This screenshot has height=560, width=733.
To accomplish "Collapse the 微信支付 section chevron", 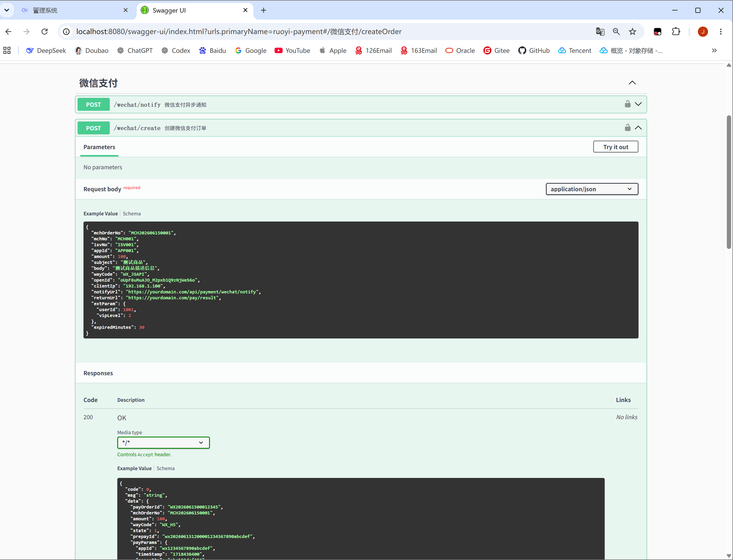I will pyautogui.click(x=632, y=83).
